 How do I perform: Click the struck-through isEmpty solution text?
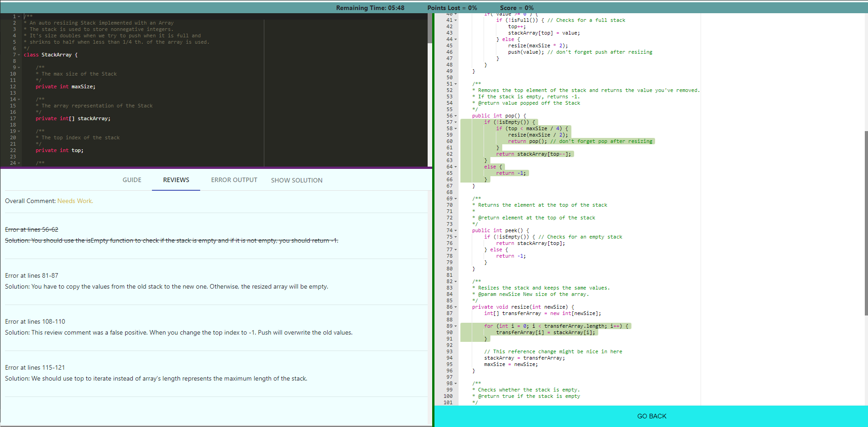pyautogui.click(x=172, y=240)
